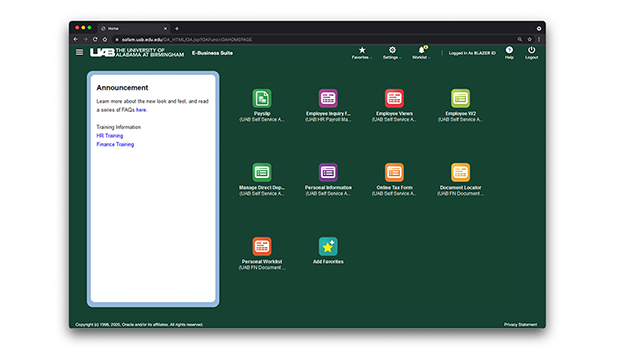Click the browser home button
The width and height of the screenshot is (640, 360).
[x=105, y=40]
